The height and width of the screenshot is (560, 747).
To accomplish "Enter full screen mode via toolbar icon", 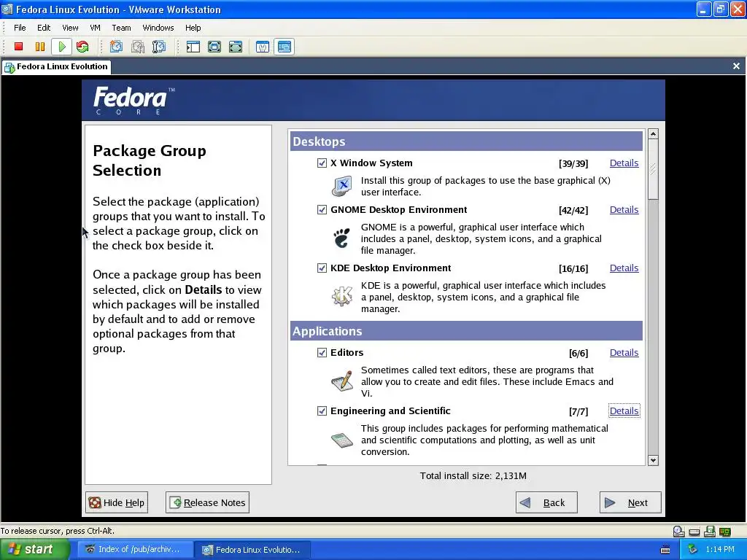I will (236, 47).
